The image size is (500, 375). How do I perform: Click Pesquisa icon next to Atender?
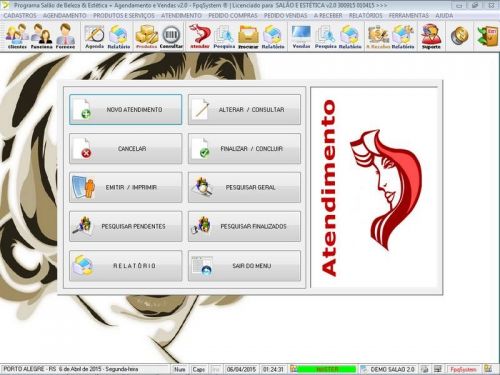[x=224, y=37]
